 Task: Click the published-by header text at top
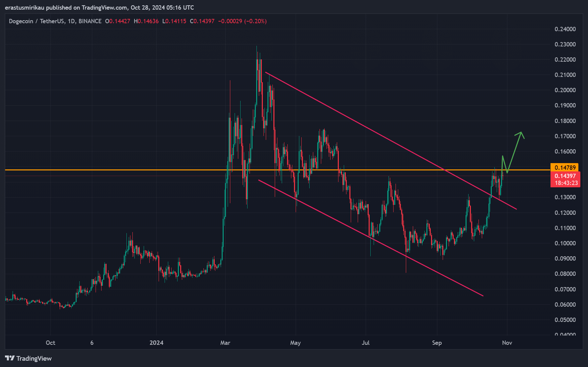[x=100, y=8]
